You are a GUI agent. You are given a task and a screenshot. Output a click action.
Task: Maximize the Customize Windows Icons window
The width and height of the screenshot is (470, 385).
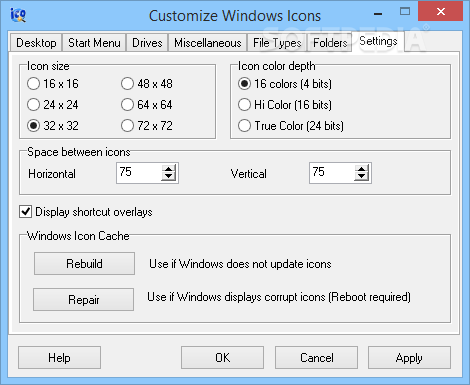pos(405,12)
